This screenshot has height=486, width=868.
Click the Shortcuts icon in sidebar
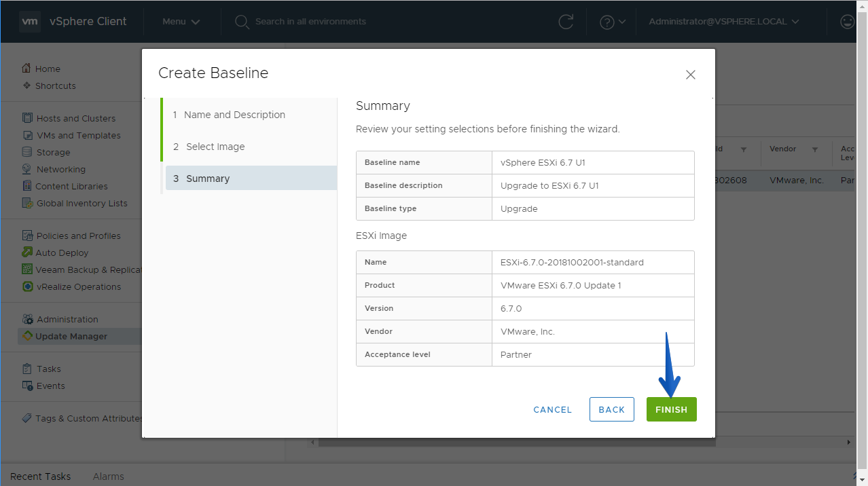pos(26,86)
